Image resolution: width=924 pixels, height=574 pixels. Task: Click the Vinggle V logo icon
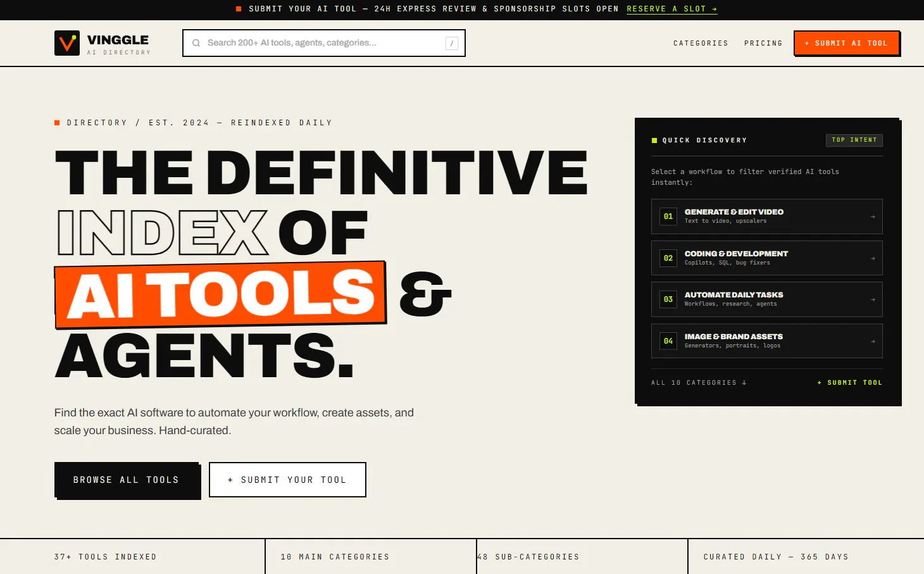[x=67, y=43]
